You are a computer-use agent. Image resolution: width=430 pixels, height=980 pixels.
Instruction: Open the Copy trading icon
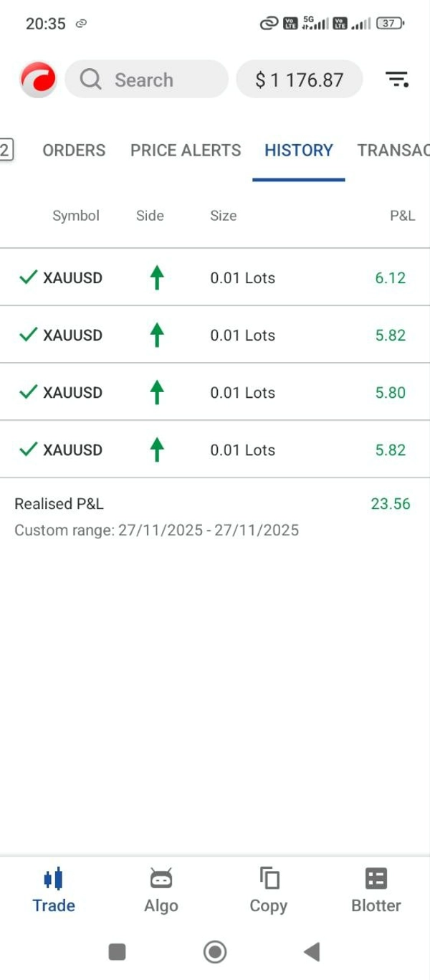pyautogui.click(x=269, y=878)
